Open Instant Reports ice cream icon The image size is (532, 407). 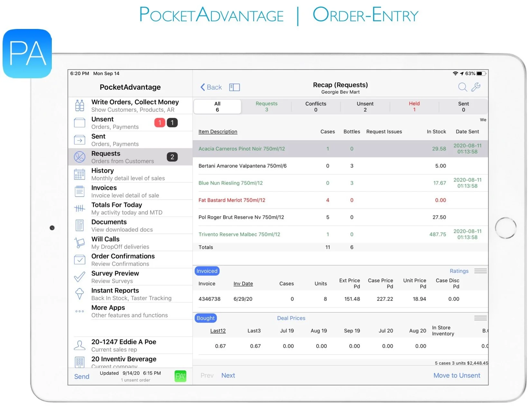(79, 294)
